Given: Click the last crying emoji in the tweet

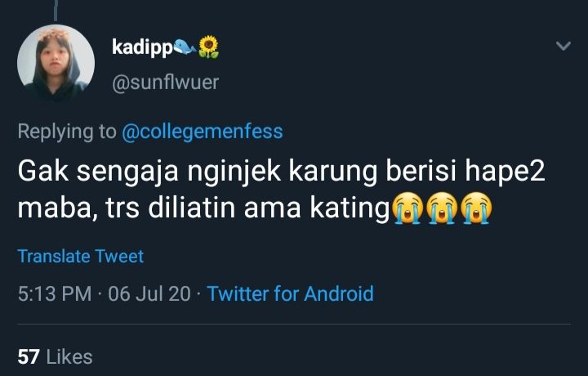Looking at the screenshot, I should coord(475,209).
